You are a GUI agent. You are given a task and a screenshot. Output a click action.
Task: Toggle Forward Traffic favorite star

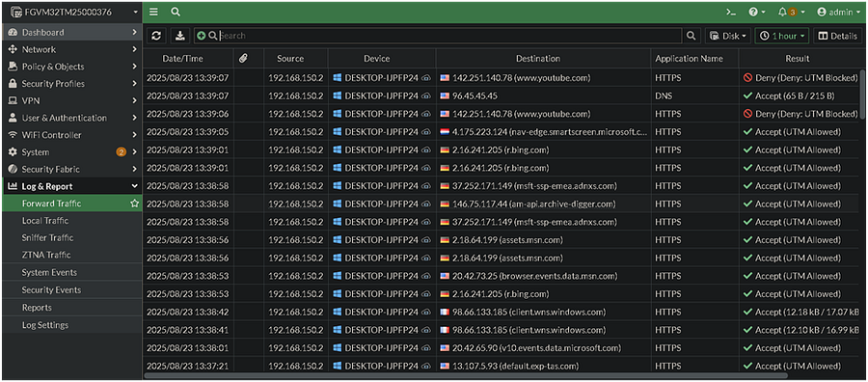[x=134, y=204]
